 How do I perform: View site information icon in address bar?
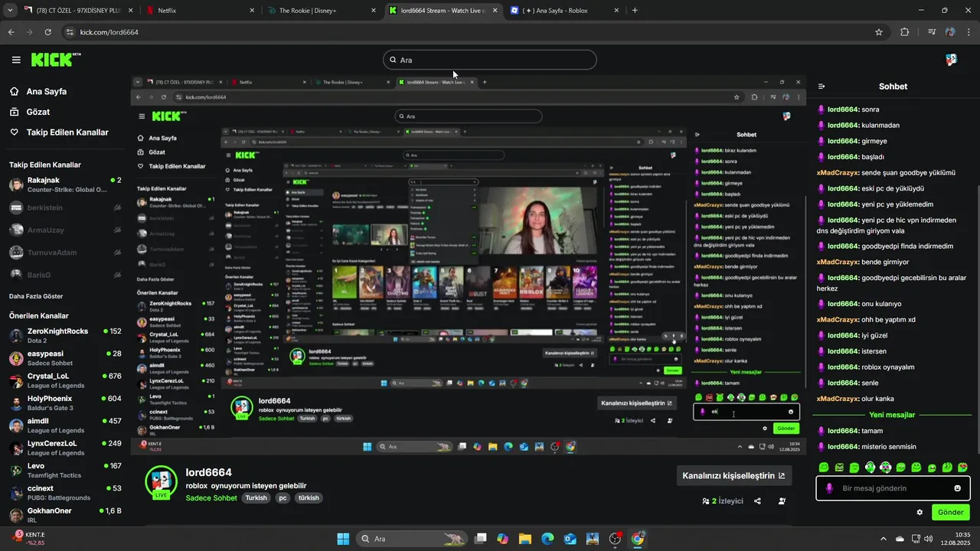tap(70, 32)
